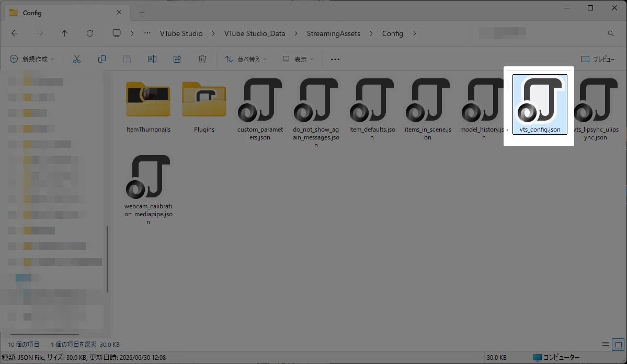
Task: Navigate to VTube Studio_Data breadcrumb
Action: (x=255, y=33)
